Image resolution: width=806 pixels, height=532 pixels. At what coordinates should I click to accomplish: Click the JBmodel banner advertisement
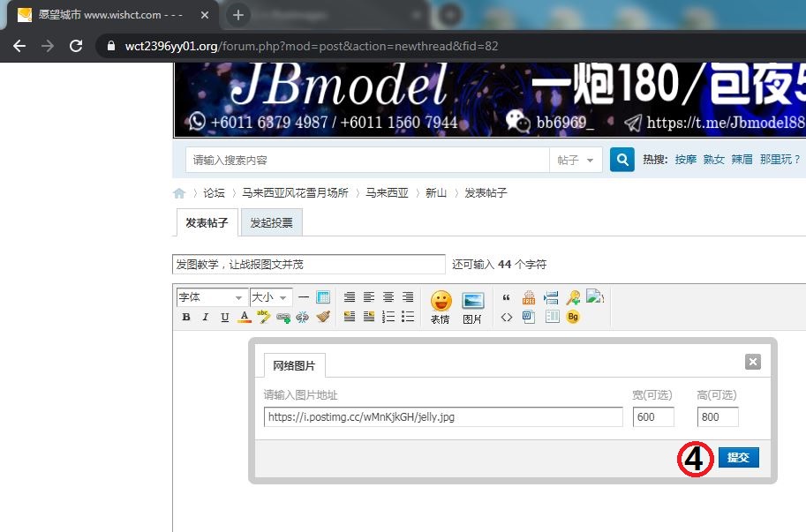pos(490,100)
